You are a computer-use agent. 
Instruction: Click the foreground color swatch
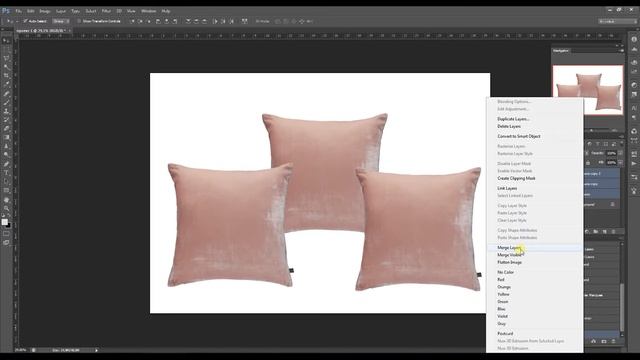pos(4,222)
